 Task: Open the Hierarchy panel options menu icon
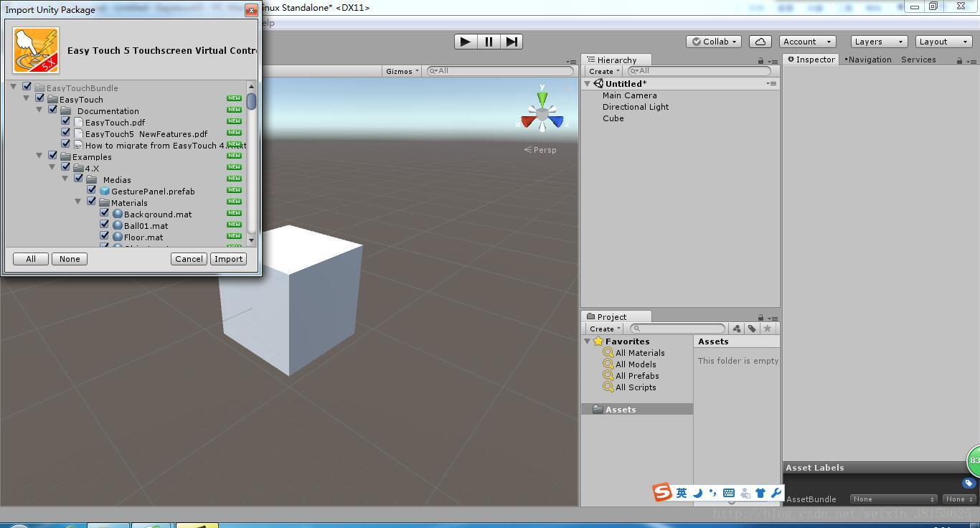point(773,61)
